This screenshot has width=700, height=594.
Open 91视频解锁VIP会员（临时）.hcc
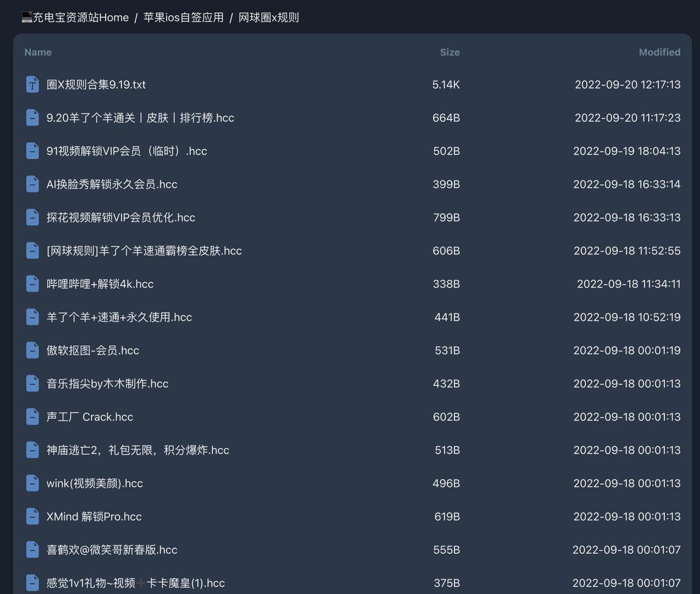click(127, 151)
